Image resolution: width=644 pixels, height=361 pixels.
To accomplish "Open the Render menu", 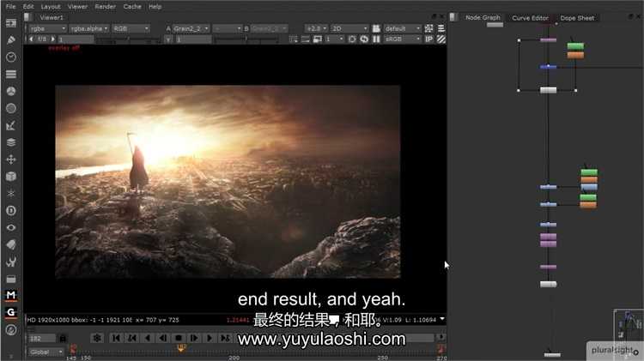I will pyautogui.click(x=105, y=7).
